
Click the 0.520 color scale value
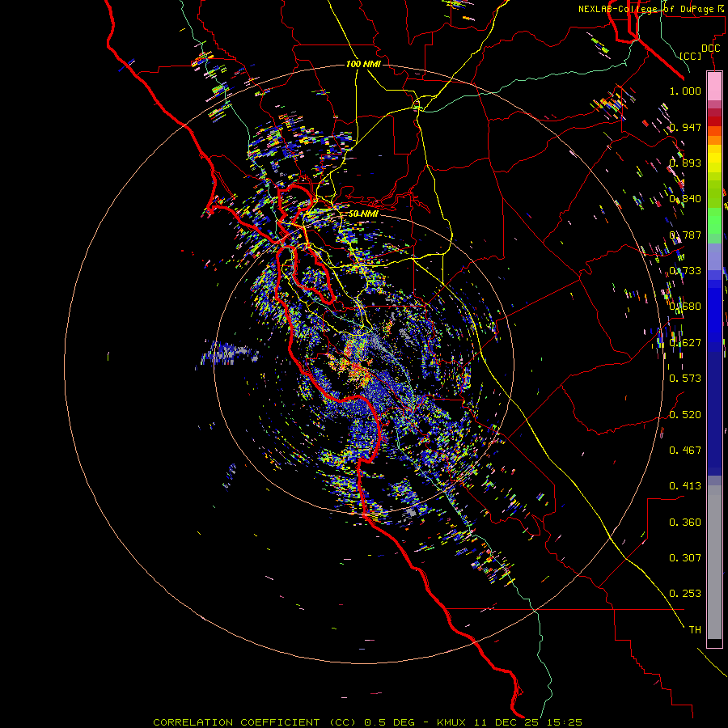(x=685, y=415)
